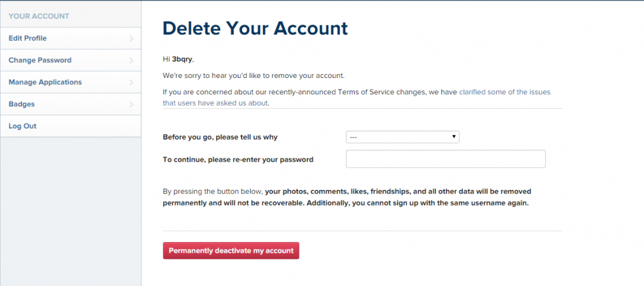Viewport: 644px width, 286px height.
Task: Click the chevron arrow beside Edit Profile
Action: coord(131,38)
